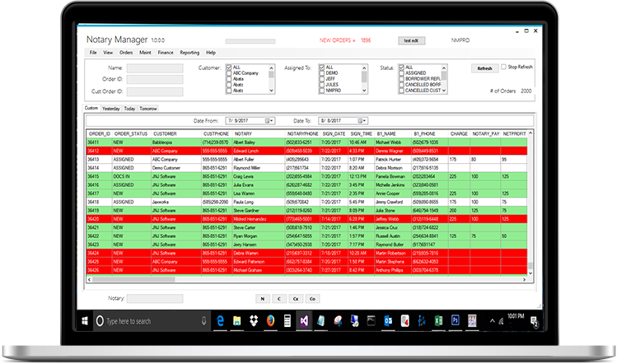Toggle the Stop Refresh checkbox

(x=504, y=67)
